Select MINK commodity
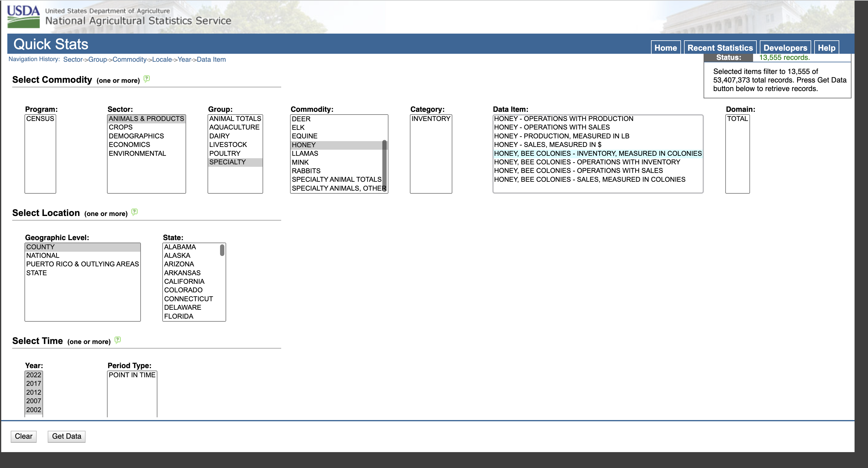 (336, 162)
